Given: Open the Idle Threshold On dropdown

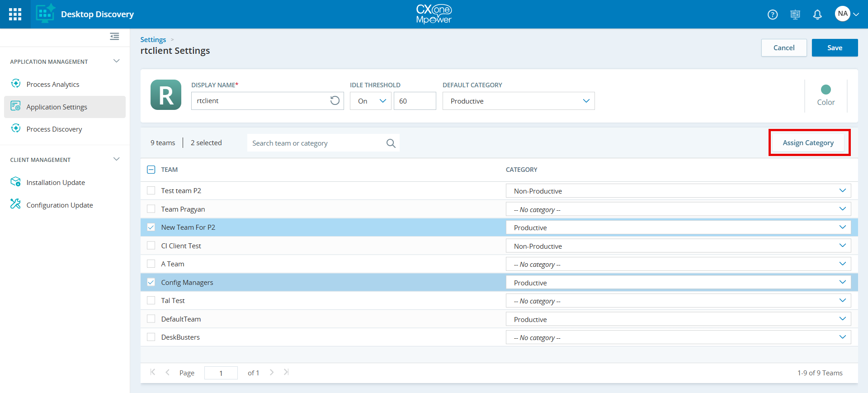Looking at the screenshot, I should pos(371,101).
